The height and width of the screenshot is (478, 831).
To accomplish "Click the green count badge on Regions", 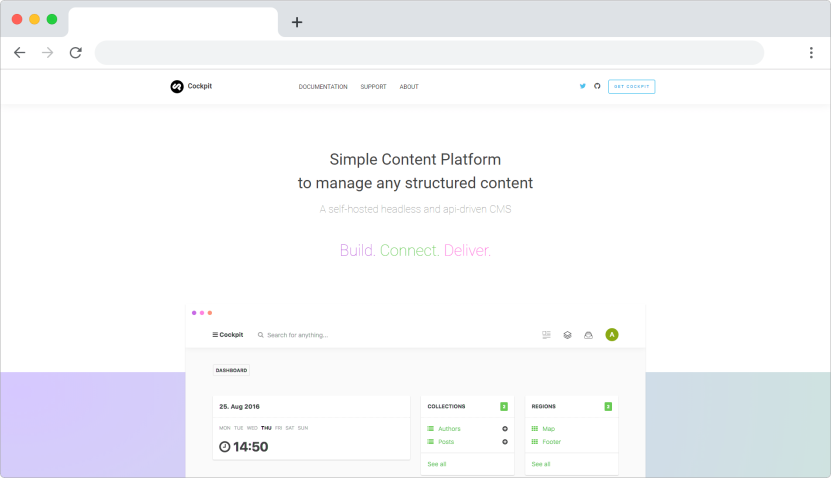I will [608, 406].
